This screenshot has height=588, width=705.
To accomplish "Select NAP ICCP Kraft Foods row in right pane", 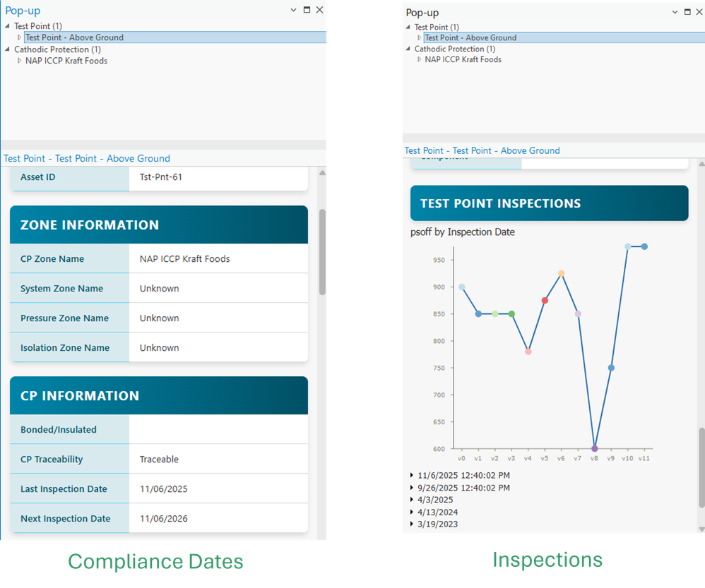I will coord(463,59).
